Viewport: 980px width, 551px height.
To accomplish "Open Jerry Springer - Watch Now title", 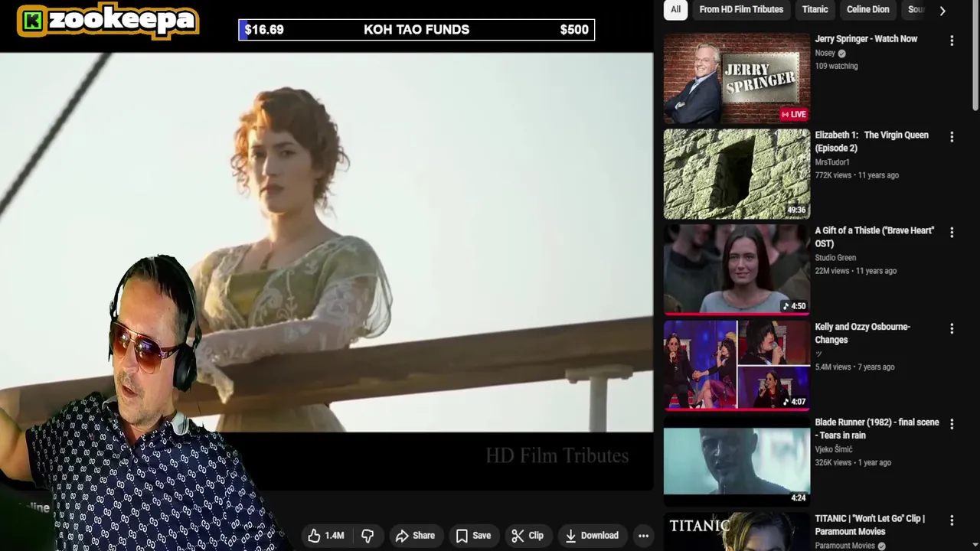I will point(866,39).
